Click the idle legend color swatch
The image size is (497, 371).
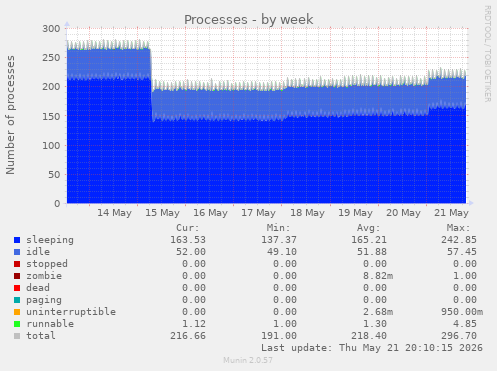pos(17,252)
